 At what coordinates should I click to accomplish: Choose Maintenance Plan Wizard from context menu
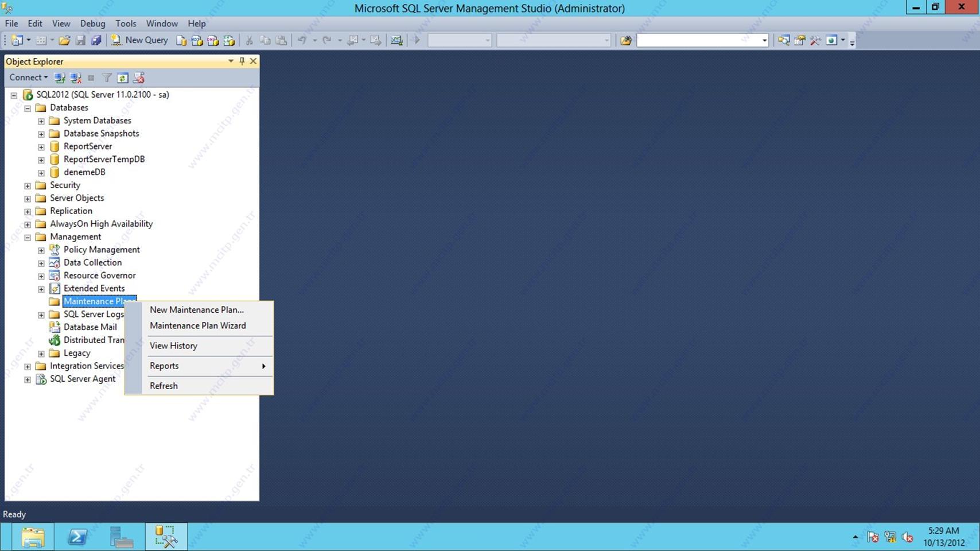[199, 325]
